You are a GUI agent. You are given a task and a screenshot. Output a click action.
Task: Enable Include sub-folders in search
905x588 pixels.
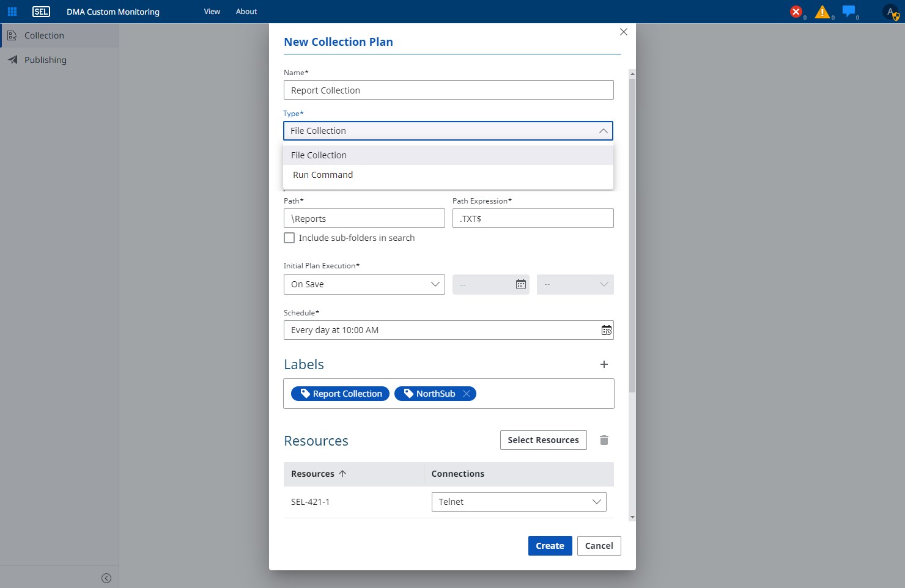[x=289, y=238]
